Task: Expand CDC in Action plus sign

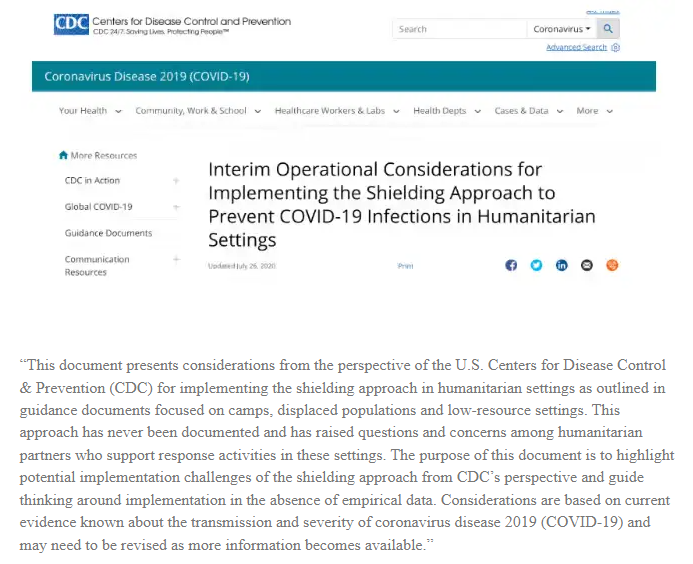Action: click(176, 180)
